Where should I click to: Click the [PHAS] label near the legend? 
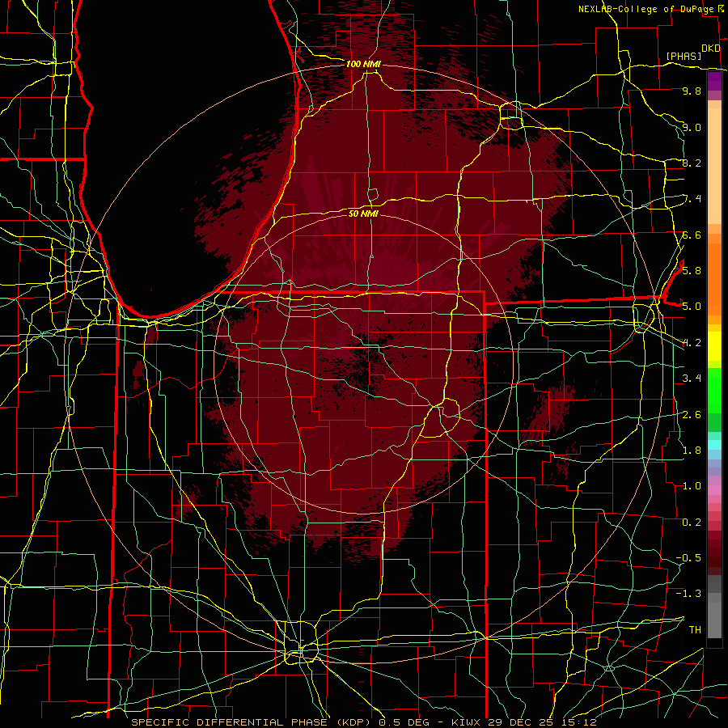pos(684,56)
